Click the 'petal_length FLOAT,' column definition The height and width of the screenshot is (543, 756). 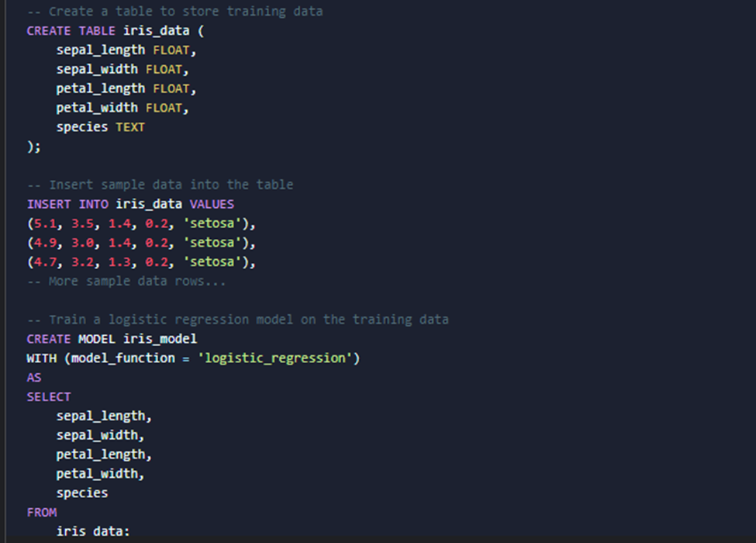click(126, 88)
